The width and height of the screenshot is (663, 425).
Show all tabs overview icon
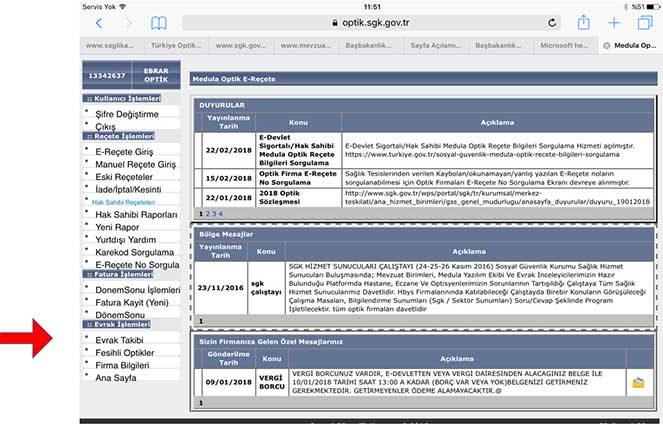pos(645,22)
